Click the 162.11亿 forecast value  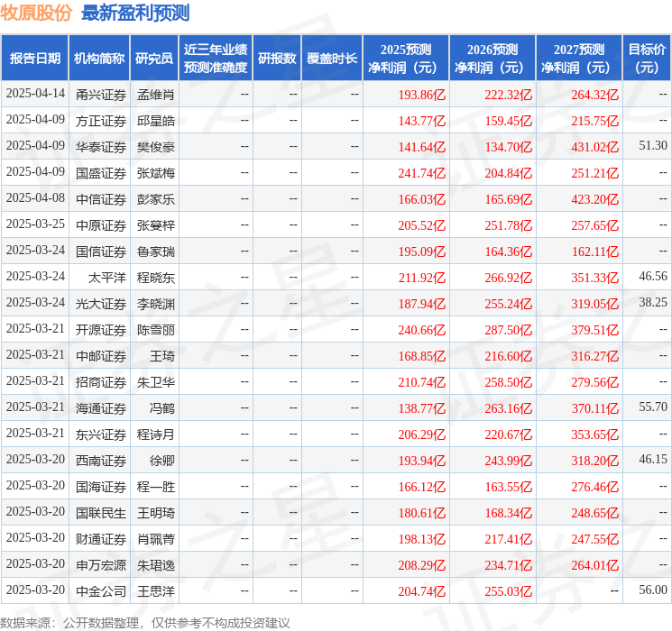click(595, 251)
